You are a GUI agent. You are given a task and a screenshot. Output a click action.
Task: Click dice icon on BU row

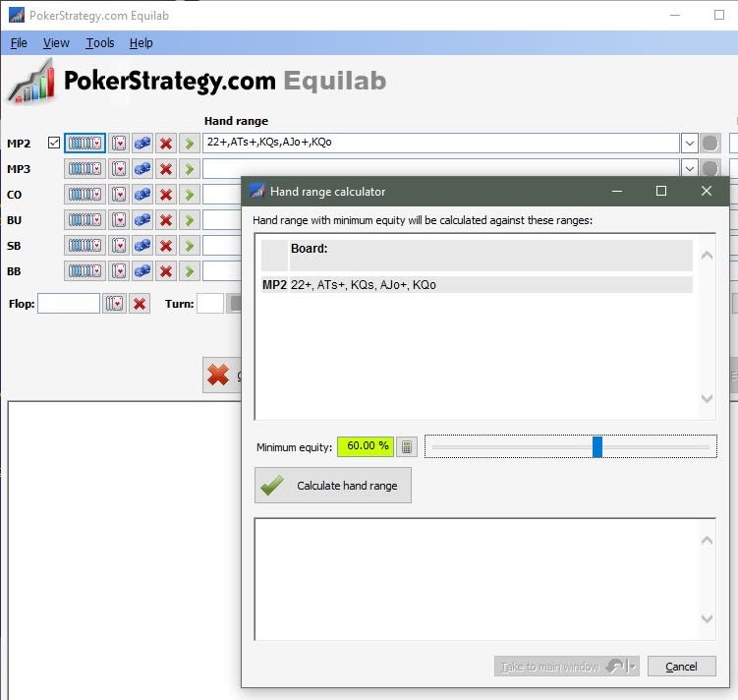[142, 220]
